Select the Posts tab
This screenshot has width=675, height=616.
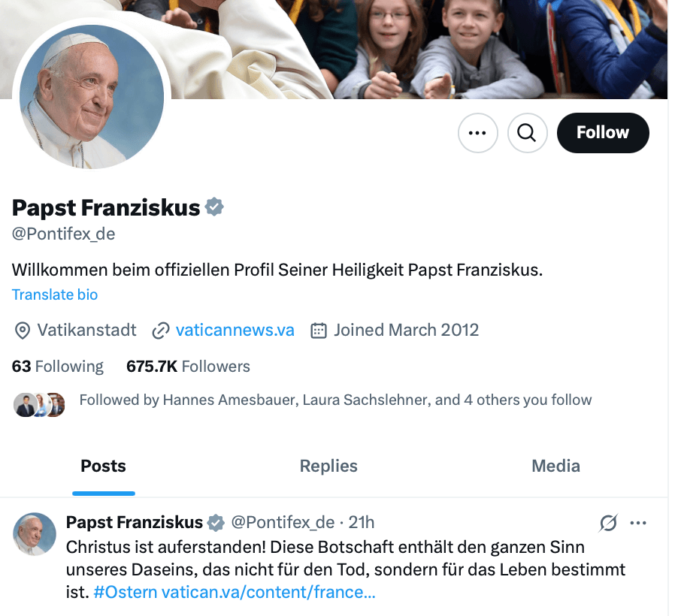(x=103, y=466)
